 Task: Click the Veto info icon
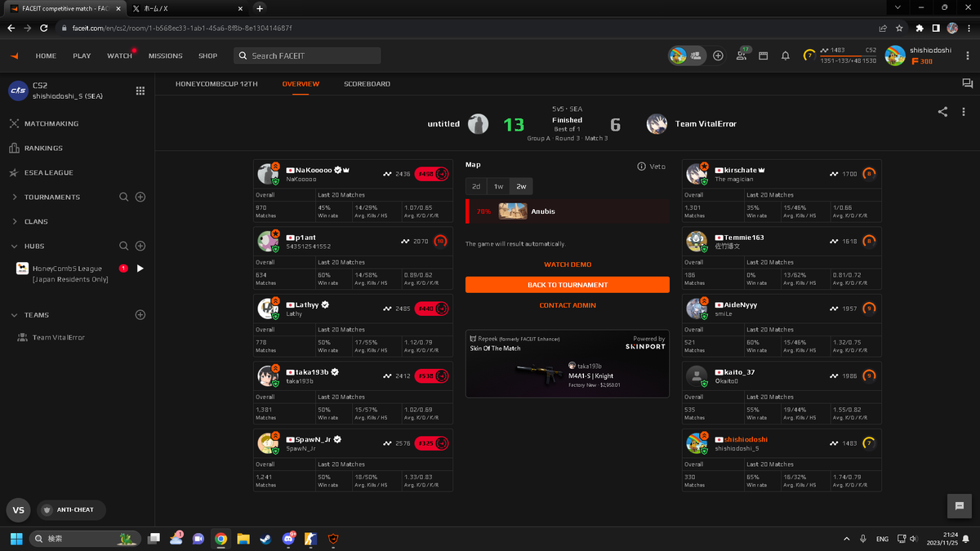pos(642,167)
